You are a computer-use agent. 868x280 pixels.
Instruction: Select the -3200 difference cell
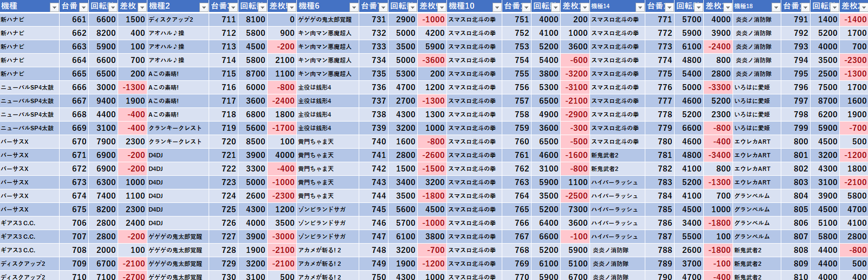[575, 74]
